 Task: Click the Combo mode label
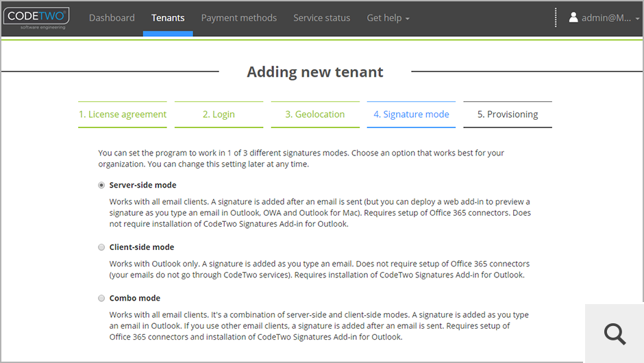point(135,299)
